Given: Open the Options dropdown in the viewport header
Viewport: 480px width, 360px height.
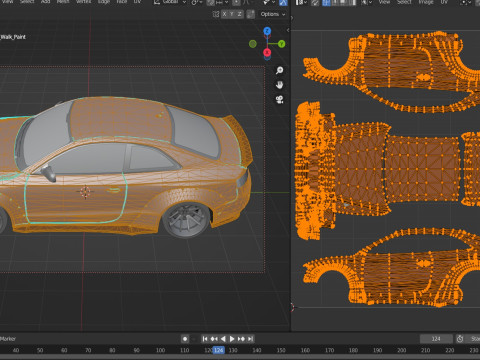Looking at the screenshot, I should coord(273,14).
